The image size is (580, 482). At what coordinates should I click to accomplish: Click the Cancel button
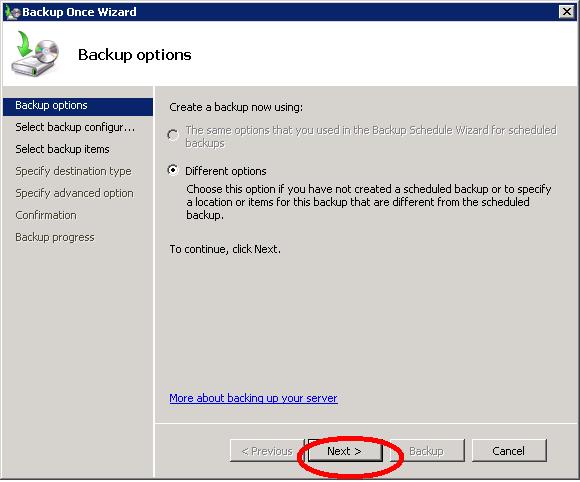click(509, 451)
